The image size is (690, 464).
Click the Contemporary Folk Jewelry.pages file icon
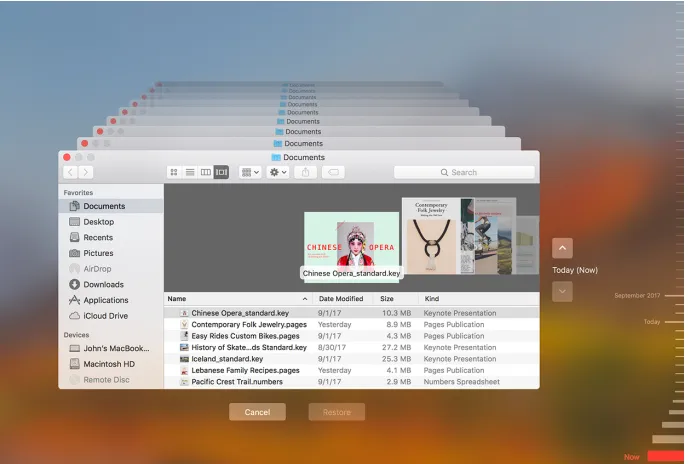[184, 324]
